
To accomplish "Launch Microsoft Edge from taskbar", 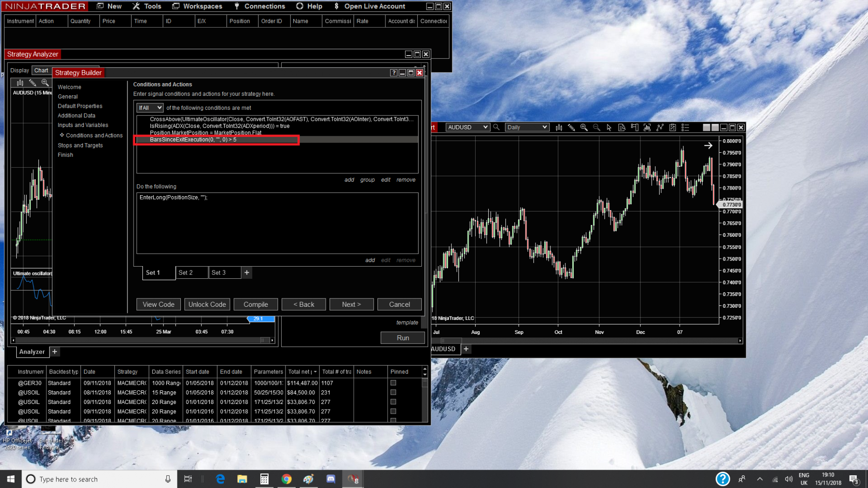I will 220,479.
